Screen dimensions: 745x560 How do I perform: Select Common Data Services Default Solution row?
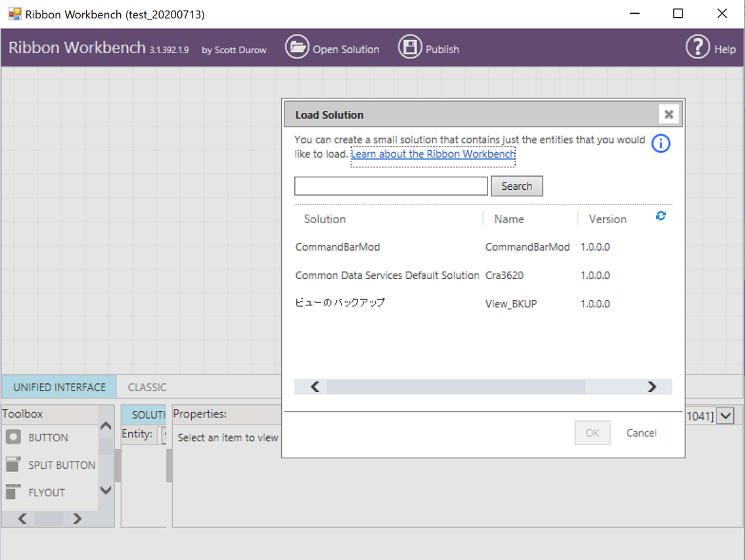click(484, 276)
